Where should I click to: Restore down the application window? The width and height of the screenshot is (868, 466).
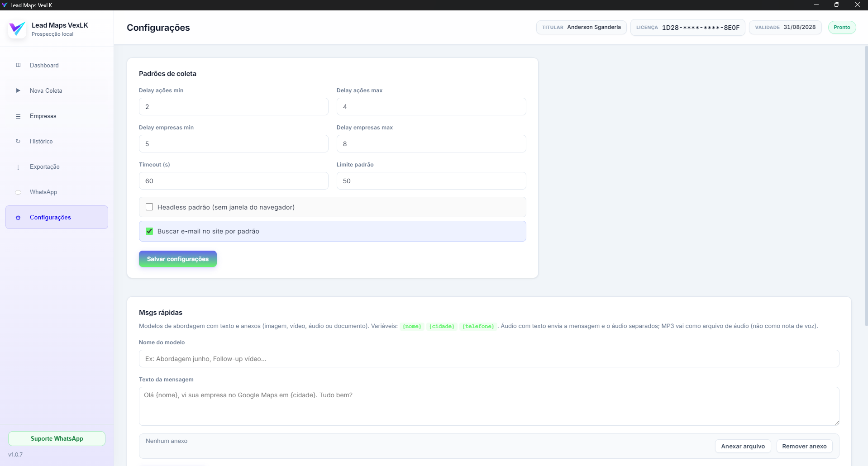pos(837,5)
